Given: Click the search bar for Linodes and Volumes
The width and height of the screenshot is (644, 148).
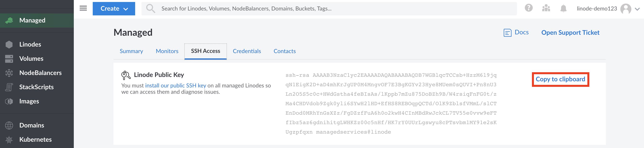Looking at the screenshot, I should click(x=300, y=8).
